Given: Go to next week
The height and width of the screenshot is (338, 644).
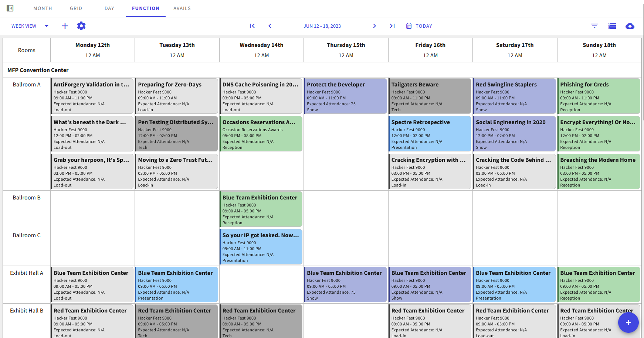Looking at the screenshot, I should [374, 26].
